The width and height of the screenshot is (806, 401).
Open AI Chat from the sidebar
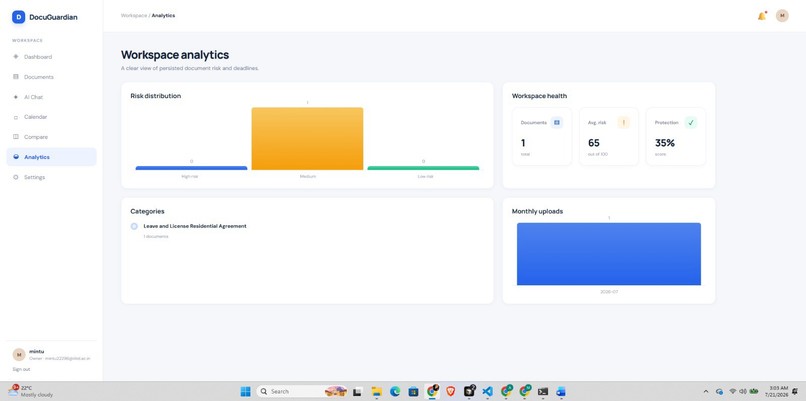coord(51,97)
